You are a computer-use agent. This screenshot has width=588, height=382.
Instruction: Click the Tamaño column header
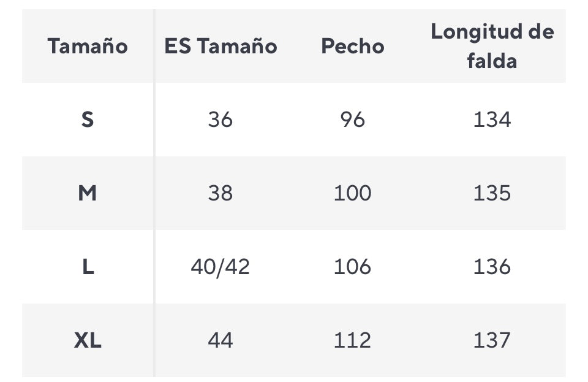click(88, 47)
